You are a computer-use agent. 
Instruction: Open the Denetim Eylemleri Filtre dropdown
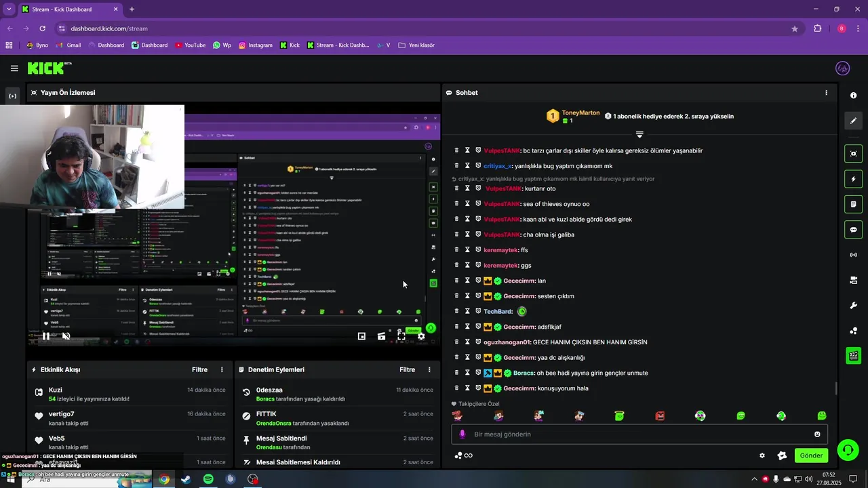407,370
